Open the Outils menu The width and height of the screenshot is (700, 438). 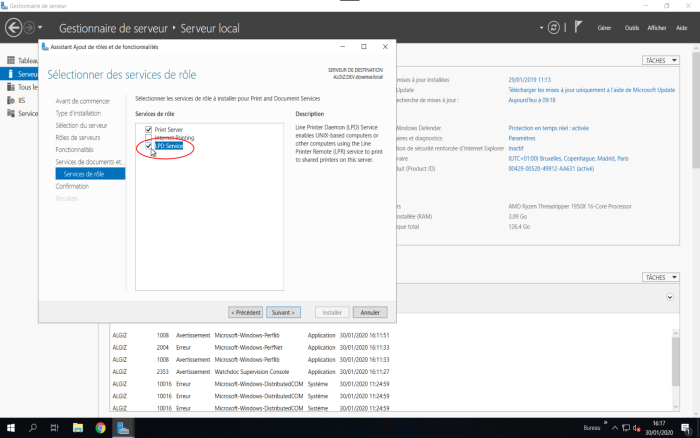(631, 28)
